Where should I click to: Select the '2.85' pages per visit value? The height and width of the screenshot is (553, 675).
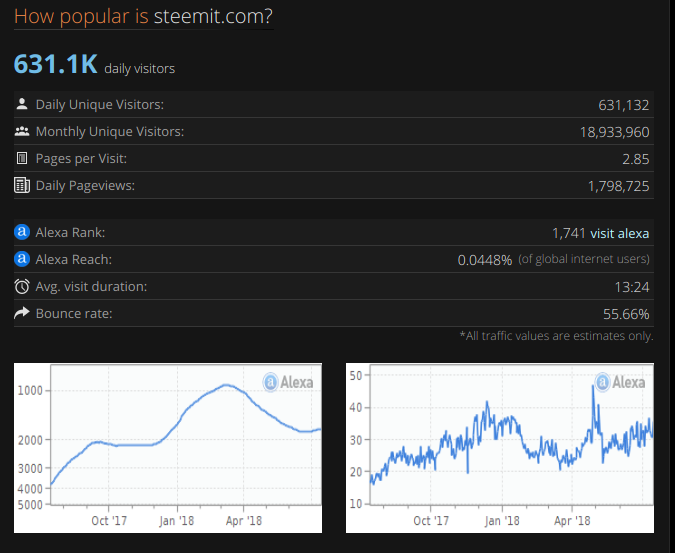(x=635, y=159)
